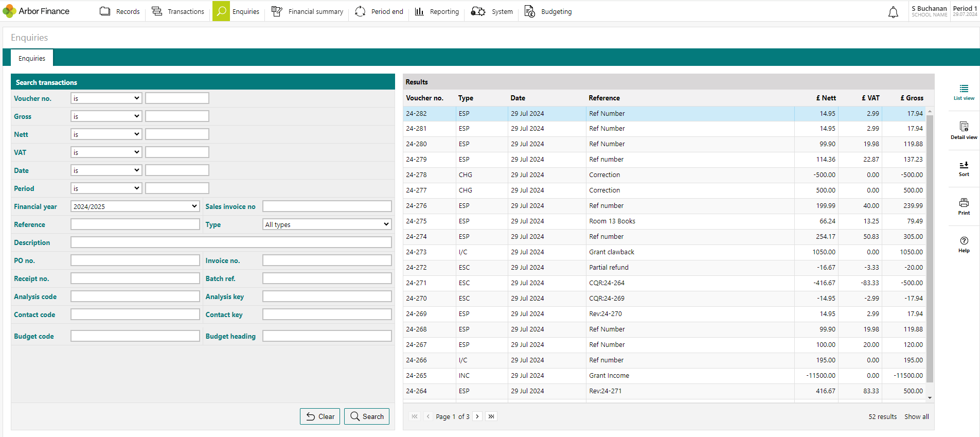Go to previous results page
This screenshot has width=980, height=437.
pos(428,416)
